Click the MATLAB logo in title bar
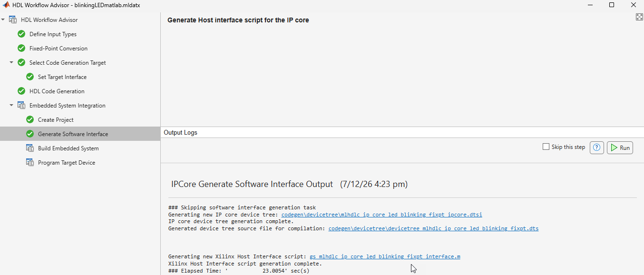 click(x=6, y=5)
